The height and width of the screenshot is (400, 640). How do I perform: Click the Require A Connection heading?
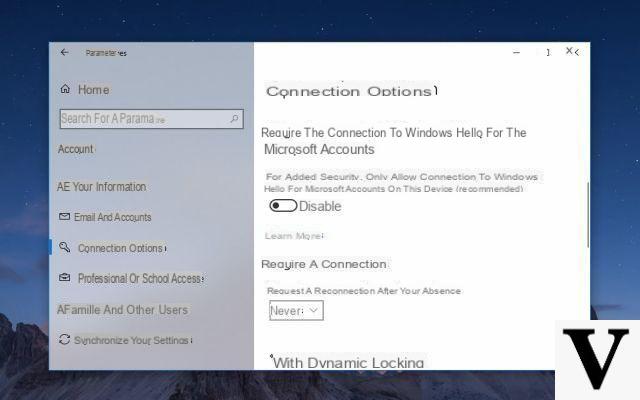[324, 264]
